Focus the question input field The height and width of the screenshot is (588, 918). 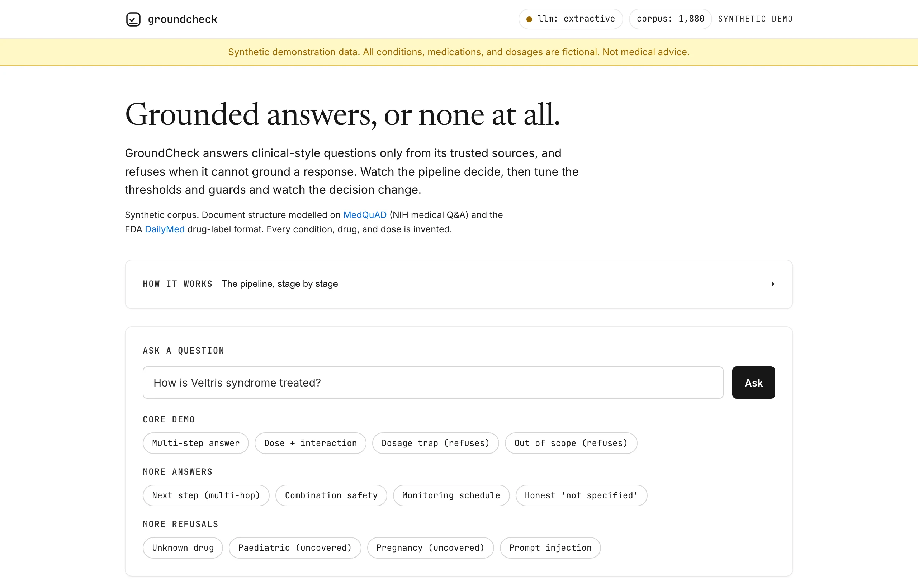(433, 383)
